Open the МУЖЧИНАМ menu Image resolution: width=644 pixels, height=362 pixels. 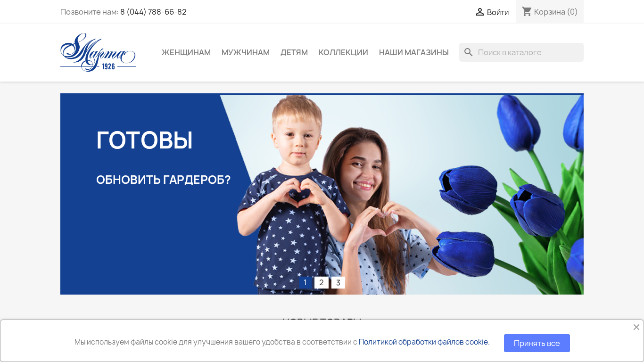point(246,52)
